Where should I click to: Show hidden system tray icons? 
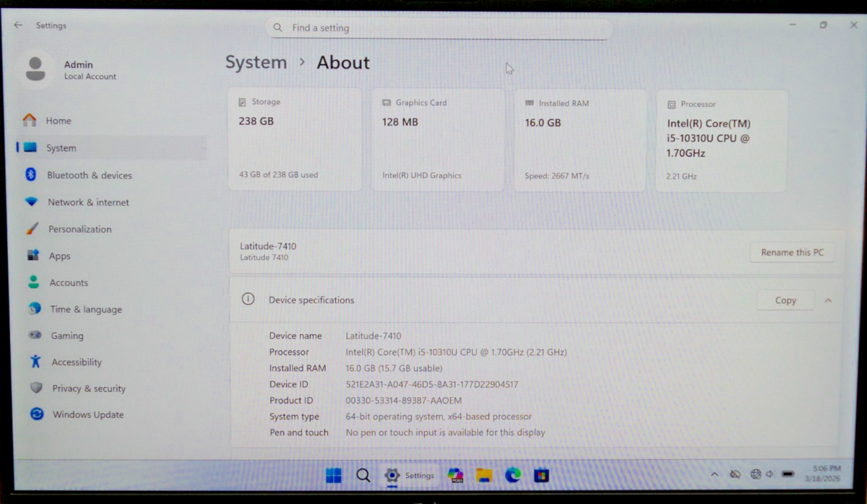(715, 474)
